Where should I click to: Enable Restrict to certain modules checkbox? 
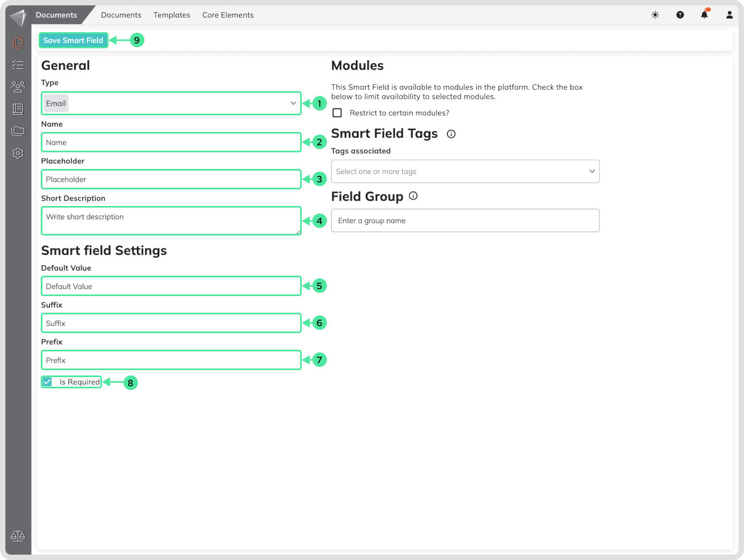pyautogui.click(x=337, y=113)
